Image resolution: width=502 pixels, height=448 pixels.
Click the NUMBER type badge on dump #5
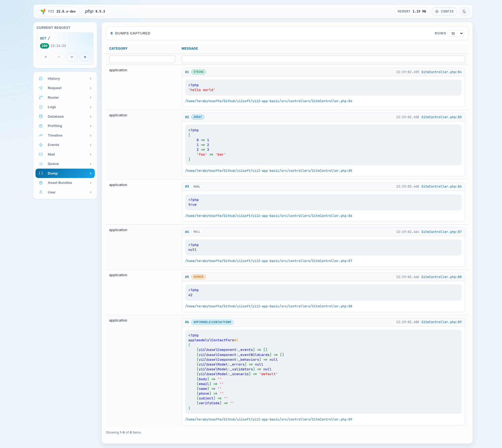[x=199, y=277]
